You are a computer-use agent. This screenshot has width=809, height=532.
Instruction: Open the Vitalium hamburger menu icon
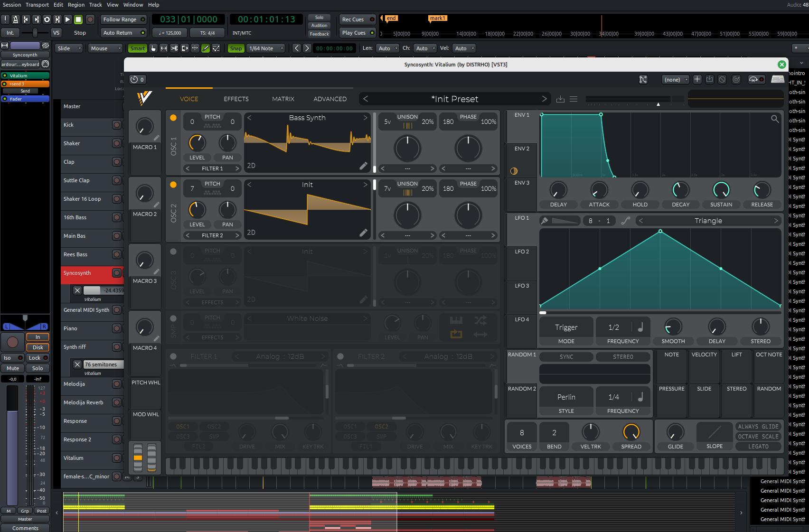[574, 99]
